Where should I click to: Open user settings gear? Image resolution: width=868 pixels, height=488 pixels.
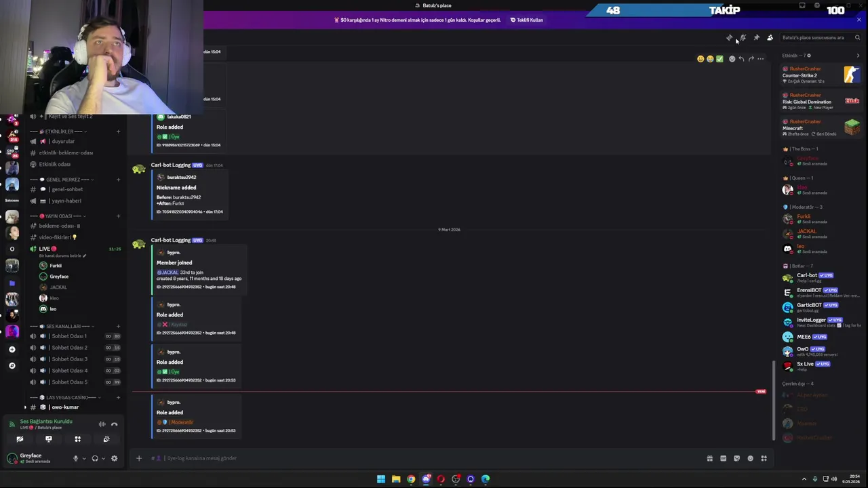tap(114, 458)
